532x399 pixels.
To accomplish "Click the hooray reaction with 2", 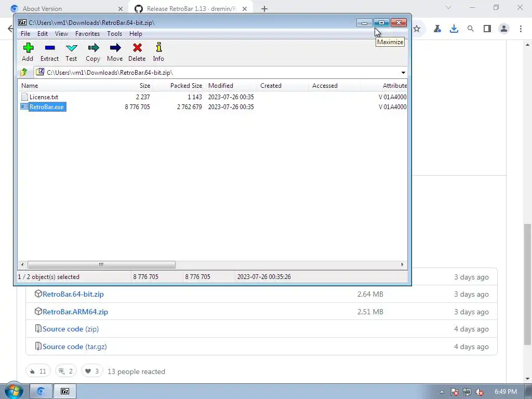I will click(x=66, y=371).
